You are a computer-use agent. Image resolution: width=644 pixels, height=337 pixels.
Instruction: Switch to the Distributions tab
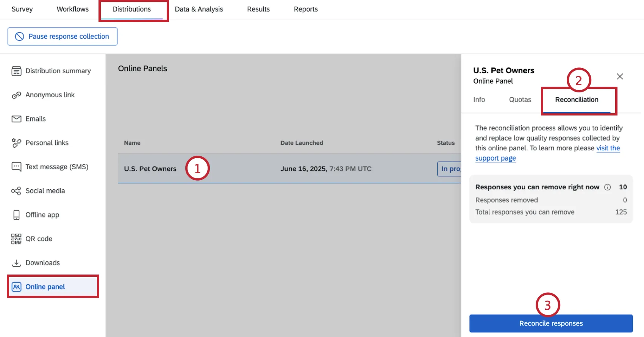pos(132,9)
